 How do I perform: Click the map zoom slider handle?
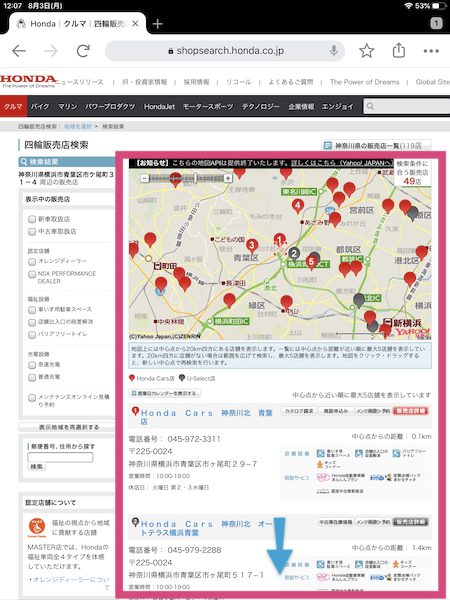coord(196,178)
